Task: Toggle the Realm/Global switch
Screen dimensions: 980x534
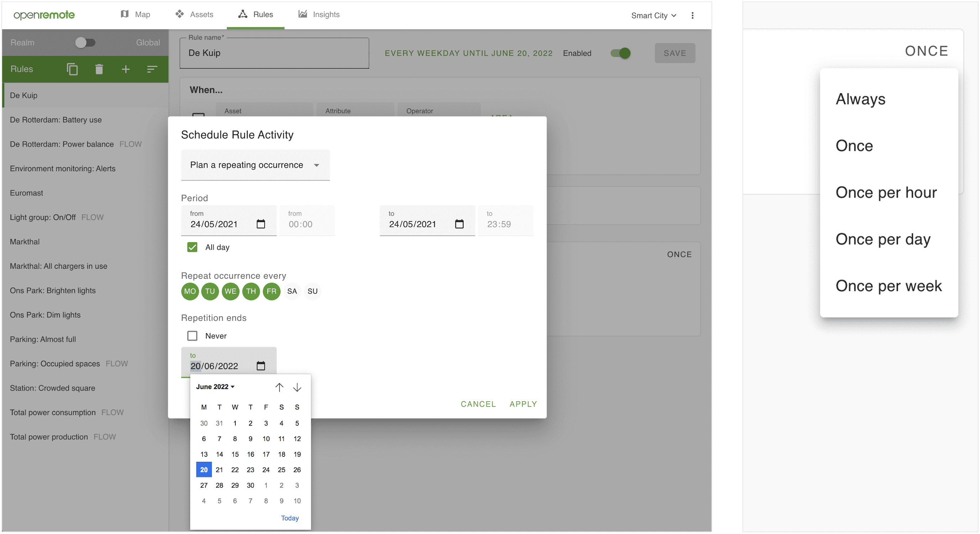Action: click(x=85, y=43)
